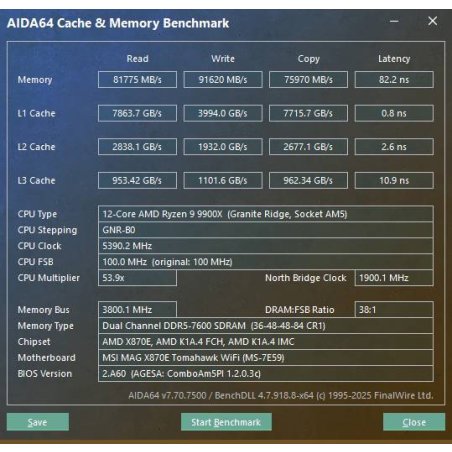Select L1 Cache Copy 7715.7 GB/s

(x=308, y=113)
